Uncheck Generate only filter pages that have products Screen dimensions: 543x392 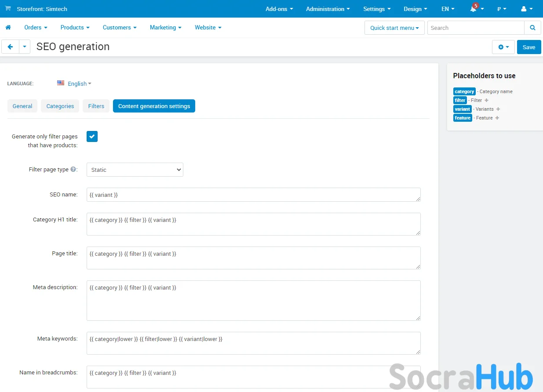point(92,137)
